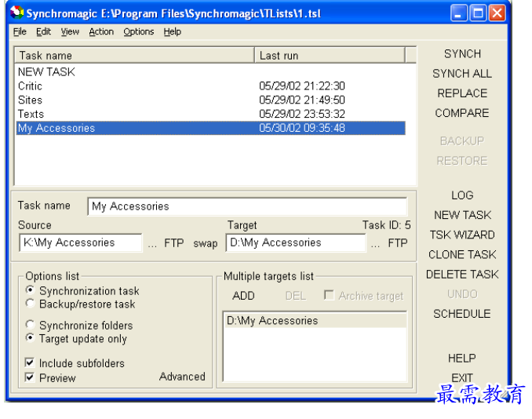Click swap between Source and Target
Screen dimensions: 532x419
pos(206,243)
